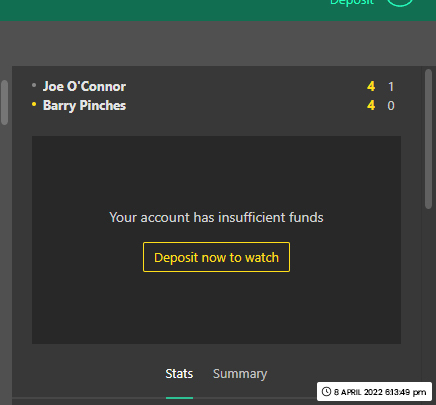This screenshot has height=405, width=436.
Task: Click the clock icon in the timestamp badge
Action: pos(326,392)
